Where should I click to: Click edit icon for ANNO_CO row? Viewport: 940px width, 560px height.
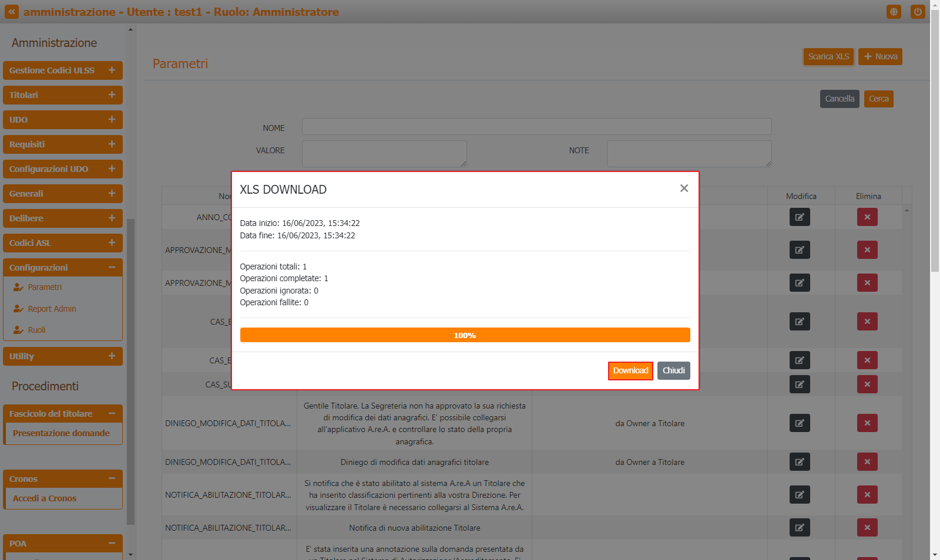(x=800, y=217)
